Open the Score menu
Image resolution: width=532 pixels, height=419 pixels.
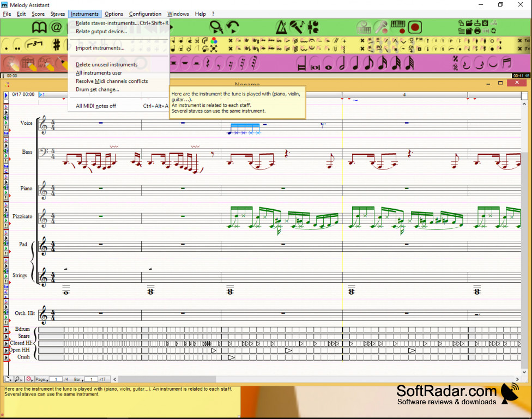click(38, 14)
